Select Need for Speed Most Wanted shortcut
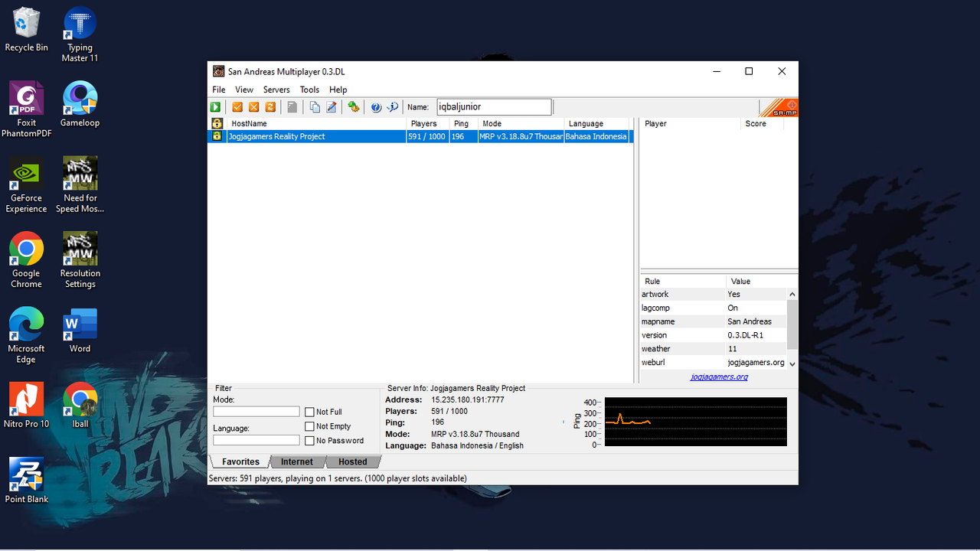Viewport: 980px width, 551px height. tap(80, 185)
